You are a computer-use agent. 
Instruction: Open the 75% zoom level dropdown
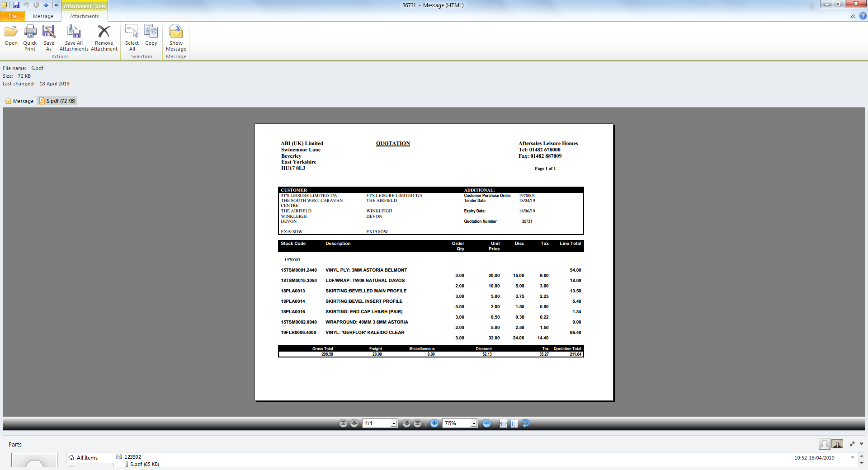coord(474,423)
